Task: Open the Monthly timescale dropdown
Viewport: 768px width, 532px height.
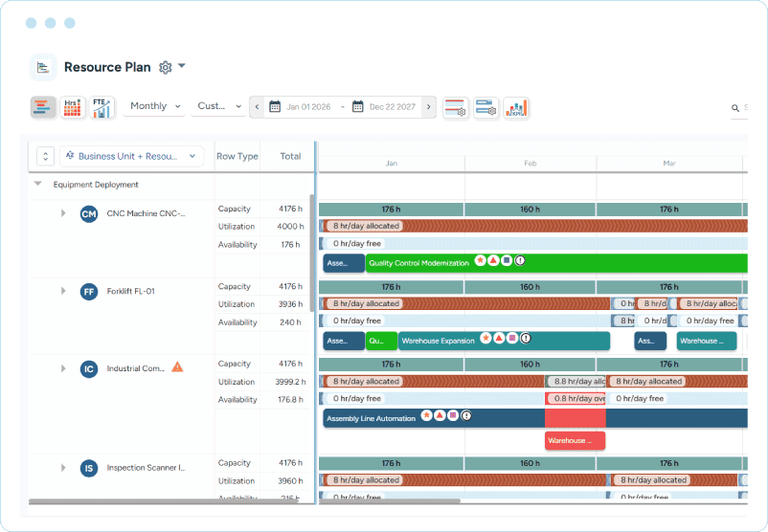Action: (x=155, y=106)
